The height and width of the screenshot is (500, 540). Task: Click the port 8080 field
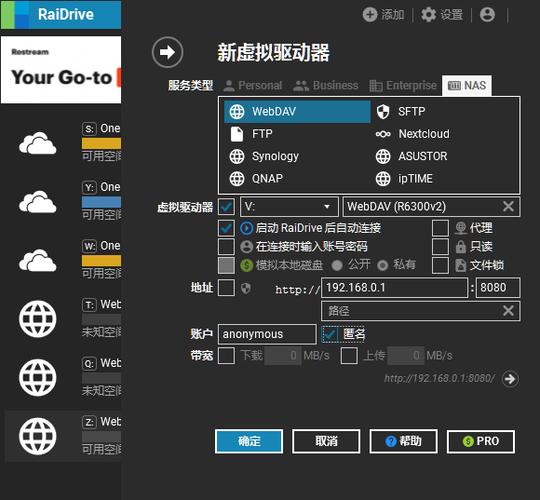498,288
